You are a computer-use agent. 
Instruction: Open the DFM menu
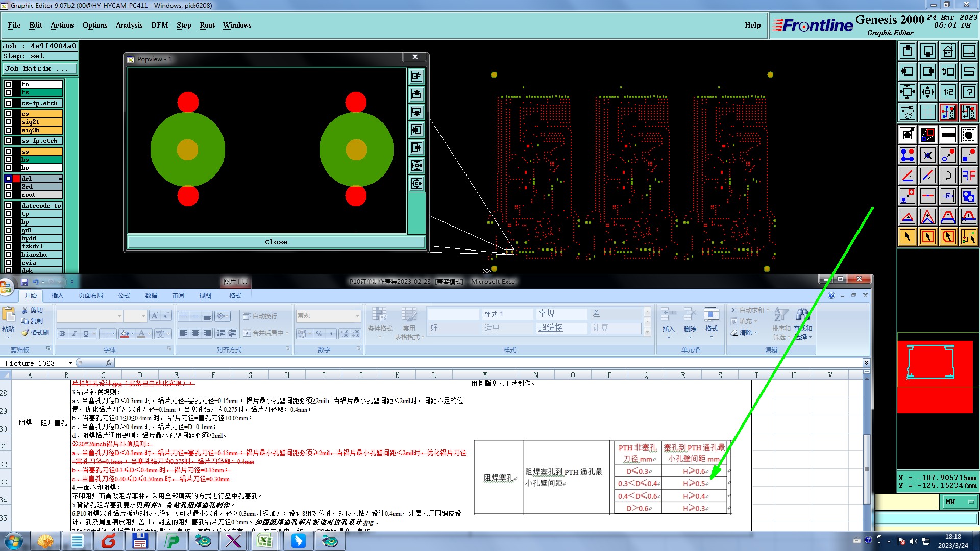[x=159, y=25]
